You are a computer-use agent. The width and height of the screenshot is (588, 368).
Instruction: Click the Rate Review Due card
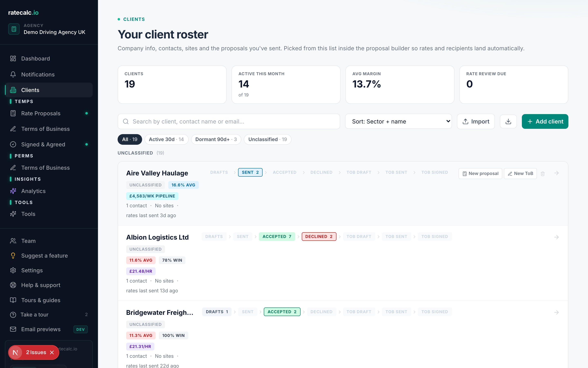point(514,85)
